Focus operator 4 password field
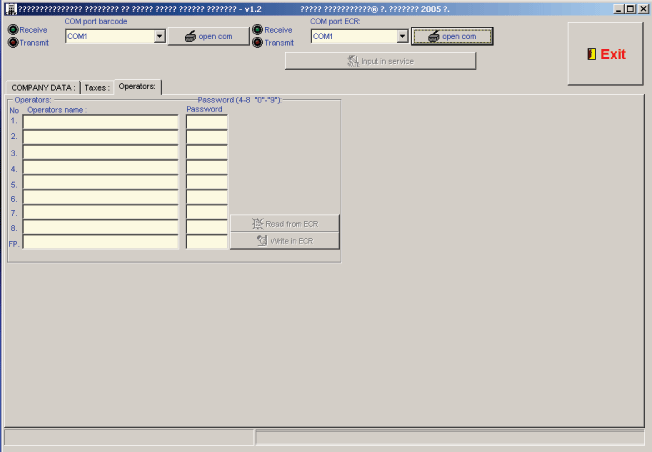 tap(207, 167)
